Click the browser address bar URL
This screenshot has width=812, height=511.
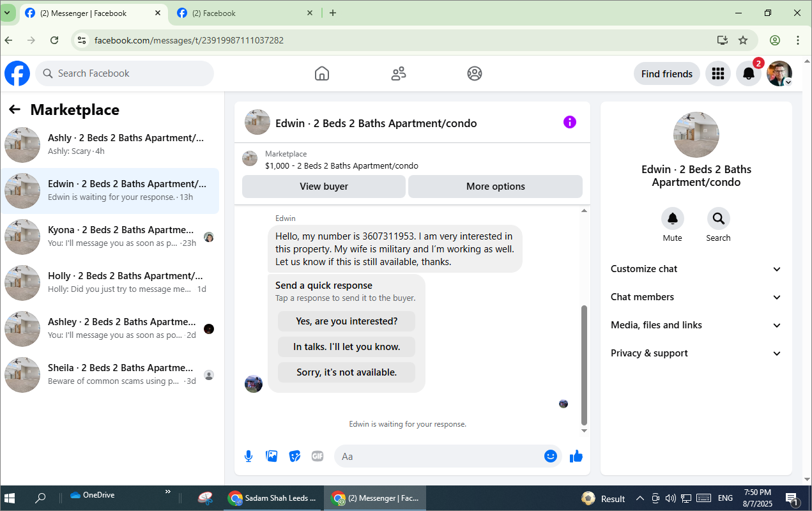[189, 40]
